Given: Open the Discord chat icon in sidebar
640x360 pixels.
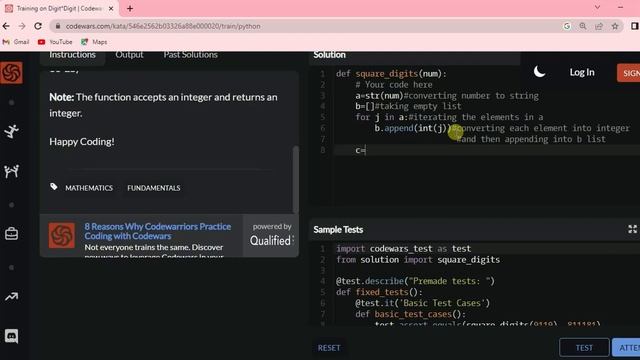Looking at the screenshot, I should coord(11,336).
